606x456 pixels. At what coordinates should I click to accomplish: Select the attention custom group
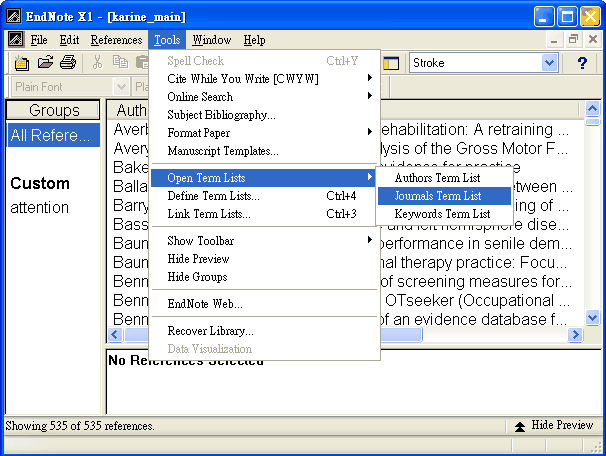pyautogui.click(x=40, y=208)
